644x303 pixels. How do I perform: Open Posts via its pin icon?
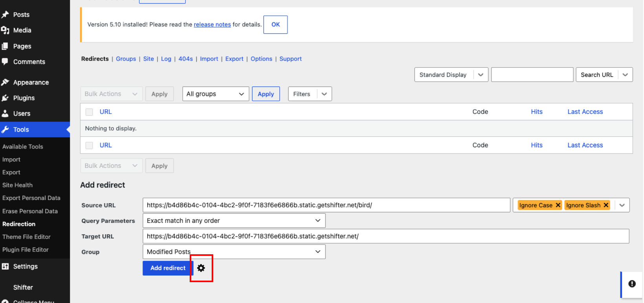[x=5, y=15]
